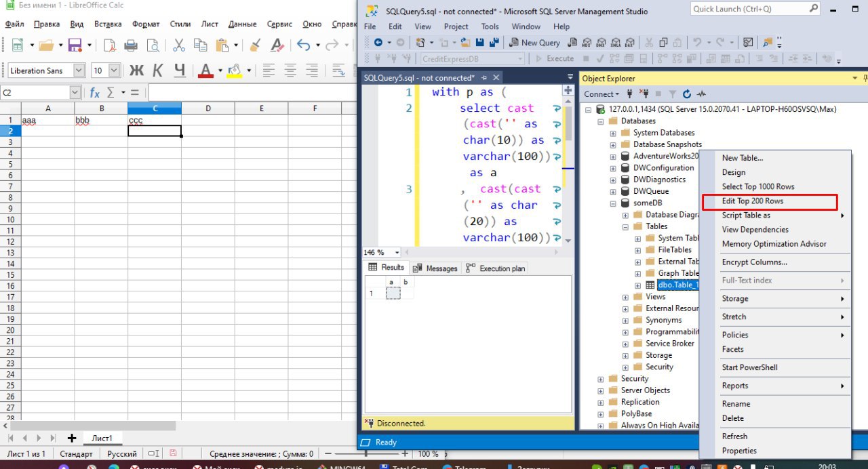Screen dimensions: 868x469
Task: Click the Quick Launch search box
Action: [x=754, y=9]
